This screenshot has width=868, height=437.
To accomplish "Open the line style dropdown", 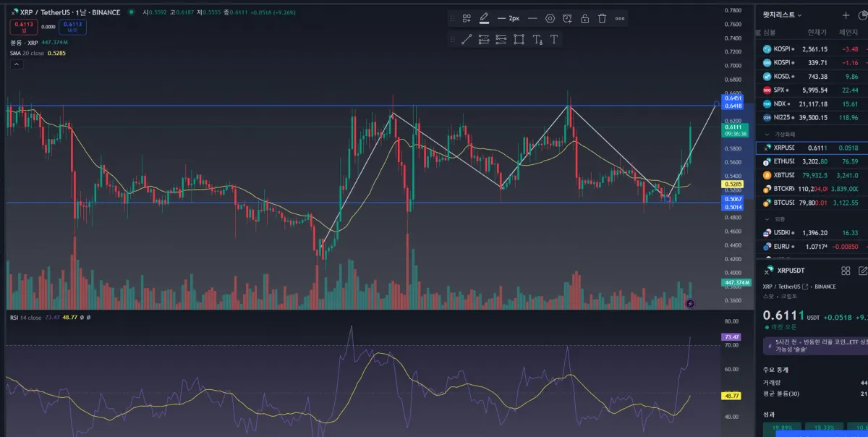I will point(532,18).
